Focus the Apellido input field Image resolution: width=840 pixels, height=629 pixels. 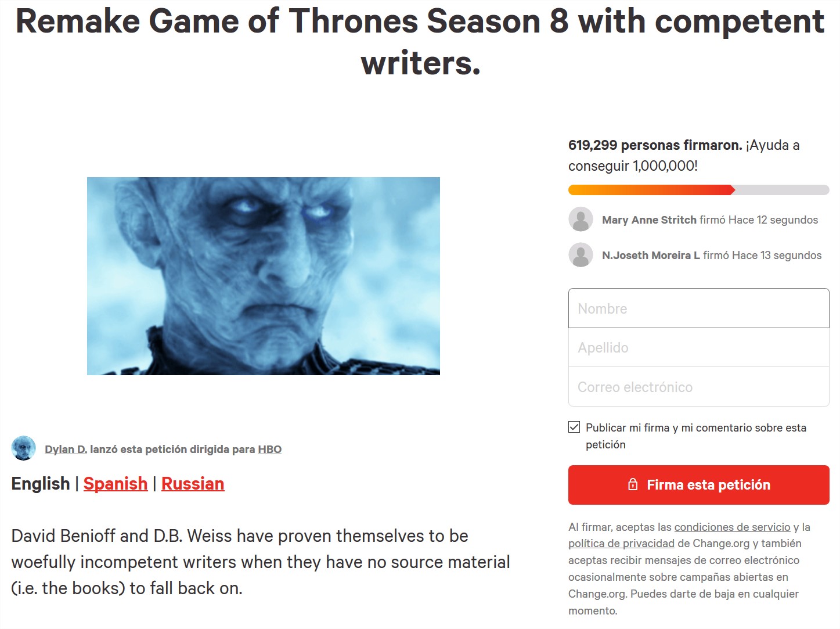[698, 347]
